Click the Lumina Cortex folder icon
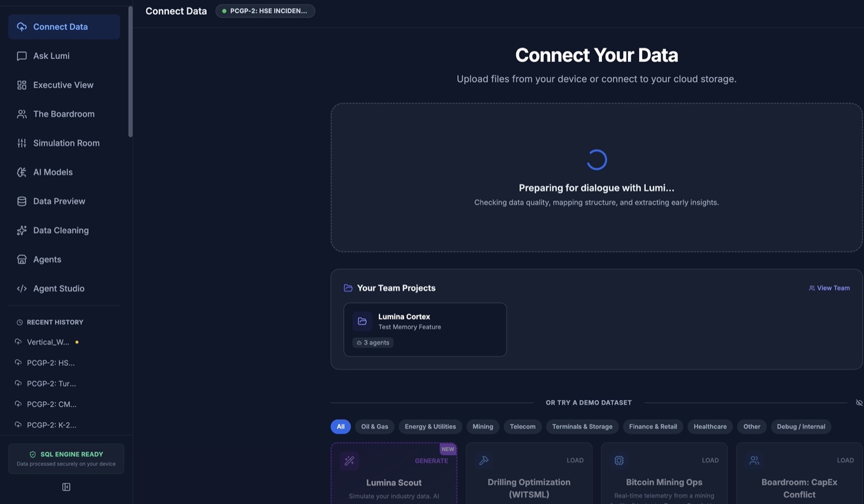 tap(362, 321)
